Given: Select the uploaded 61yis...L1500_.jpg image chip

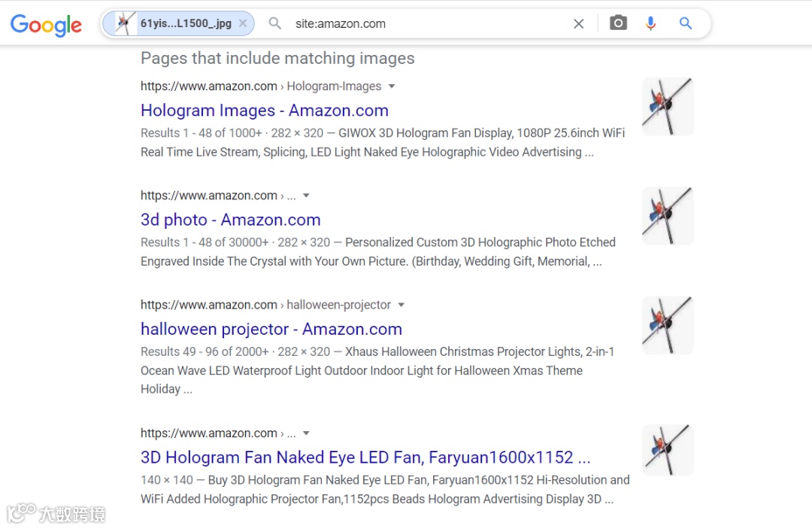Looking at the screenshot, I should 178,23.
